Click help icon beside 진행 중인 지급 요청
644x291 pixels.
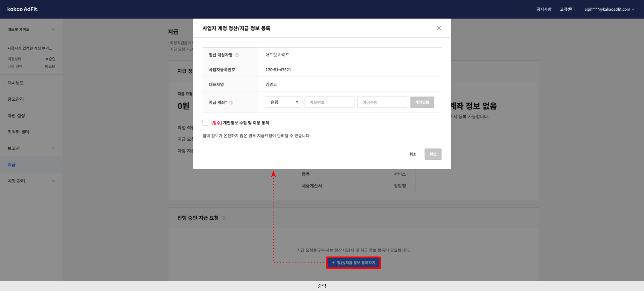(x=224, y=218)
